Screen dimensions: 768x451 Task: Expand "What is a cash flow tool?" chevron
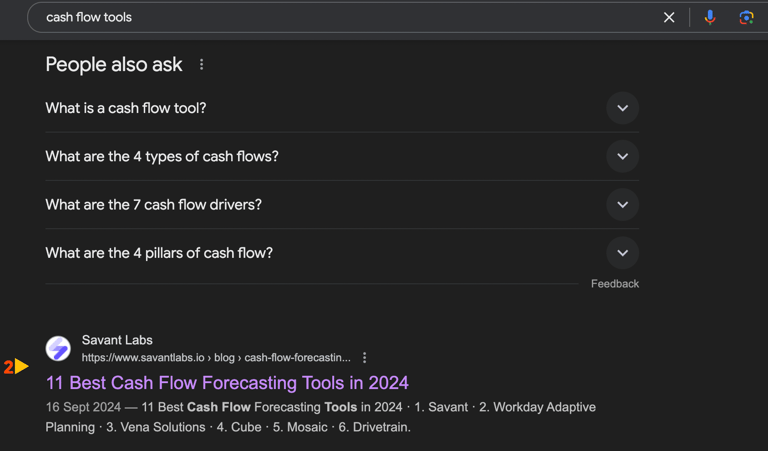623,108
